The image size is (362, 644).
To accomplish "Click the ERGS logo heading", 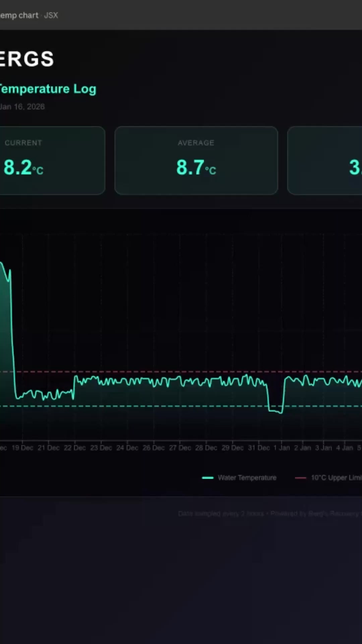I will 26,59.
